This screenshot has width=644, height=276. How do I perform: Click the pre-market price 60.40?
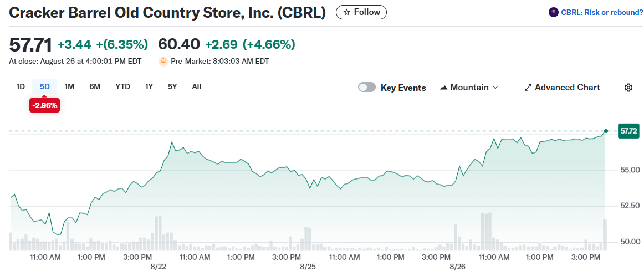tap(178, 44)
